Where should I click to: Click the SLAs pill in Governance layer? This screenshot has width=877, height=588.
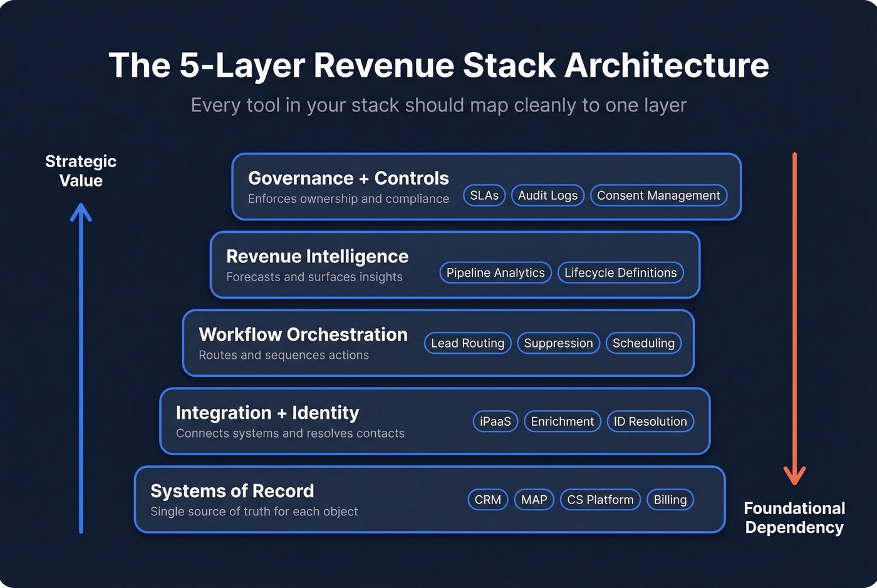(x=484, y=195)
